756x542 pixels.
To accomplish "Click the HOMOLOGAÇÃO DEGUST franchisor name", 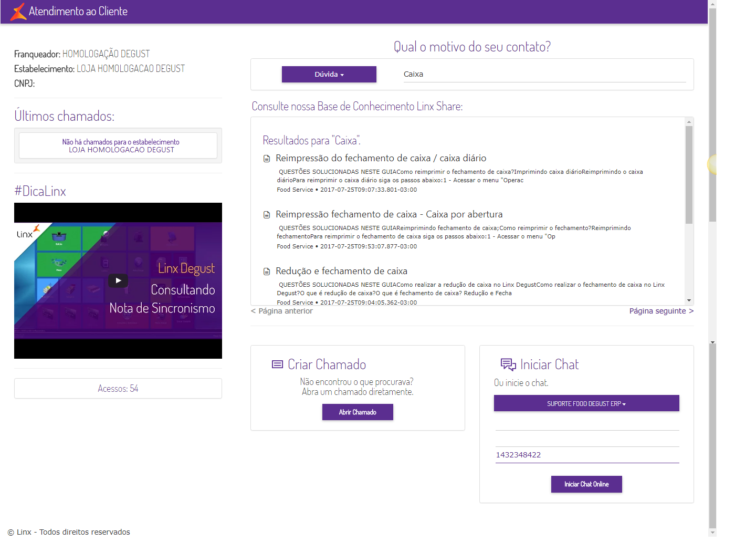I will click(x=106, y=54).
